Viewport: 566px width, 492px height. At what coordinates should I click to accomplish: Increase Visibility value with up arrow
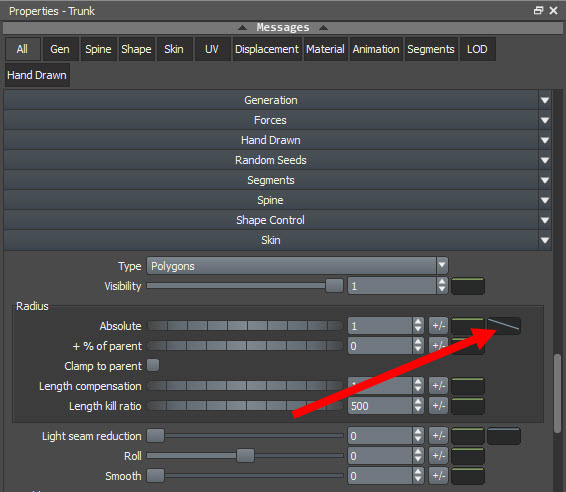442,282
